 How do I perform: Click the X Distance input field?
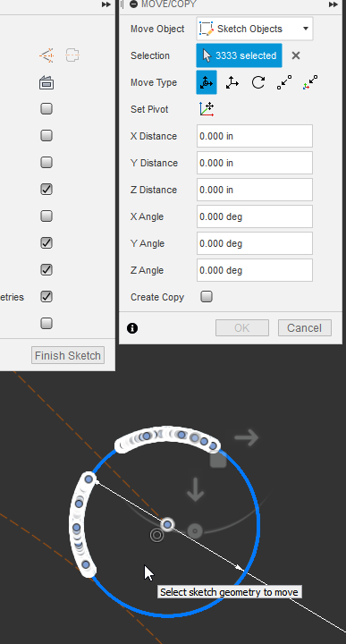[255, 136]
